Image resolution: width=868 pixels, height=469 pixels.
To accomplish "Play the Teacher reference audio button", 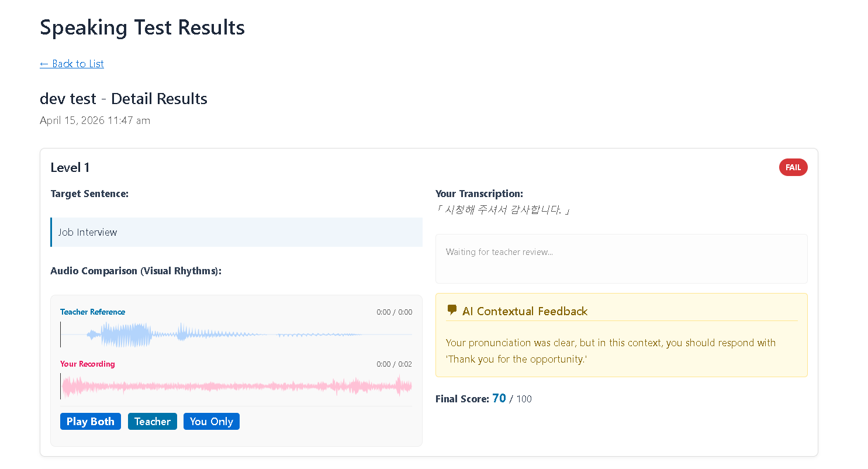I will pyautogui.click(x=153, y=422).
